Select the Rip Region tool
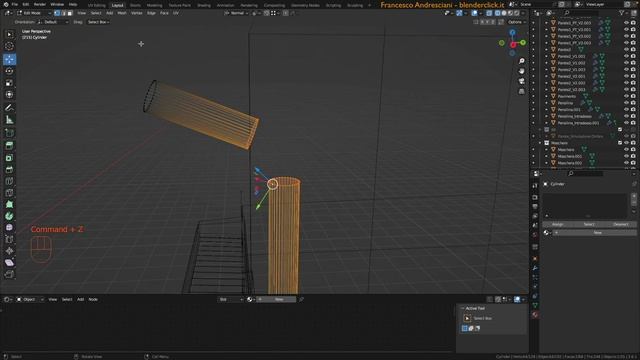 click(9, 274)
